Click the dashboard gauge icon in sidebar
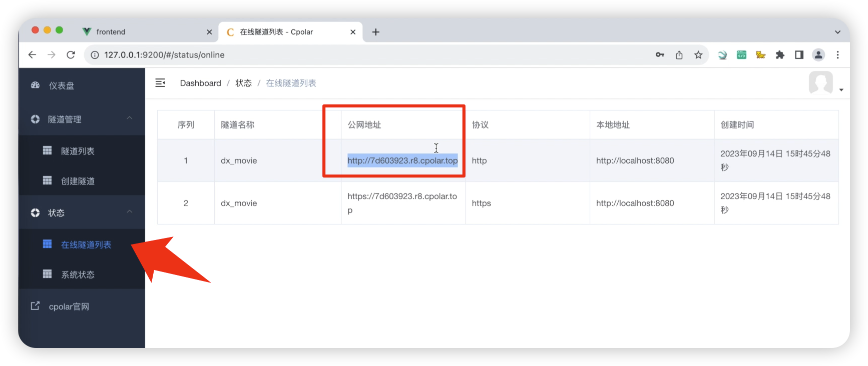The image size is (868, 366). pos(35,85)
